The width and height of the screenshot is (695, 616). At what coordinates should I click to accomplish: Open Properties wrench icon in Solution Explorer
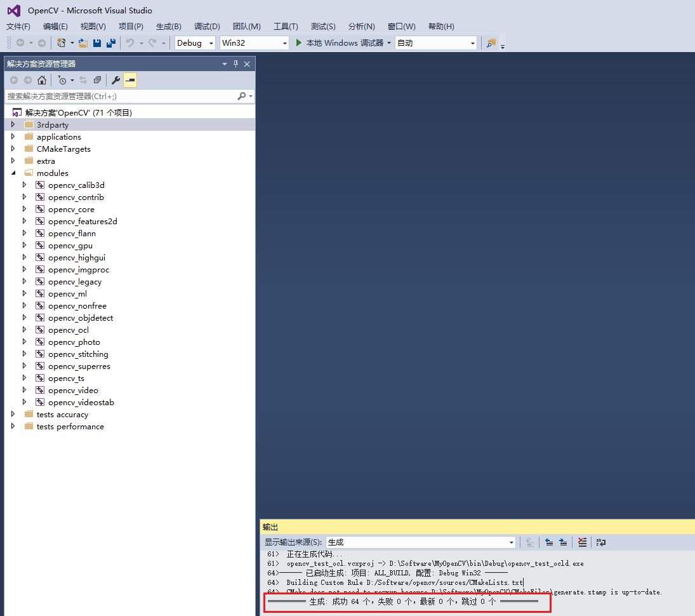116,80
